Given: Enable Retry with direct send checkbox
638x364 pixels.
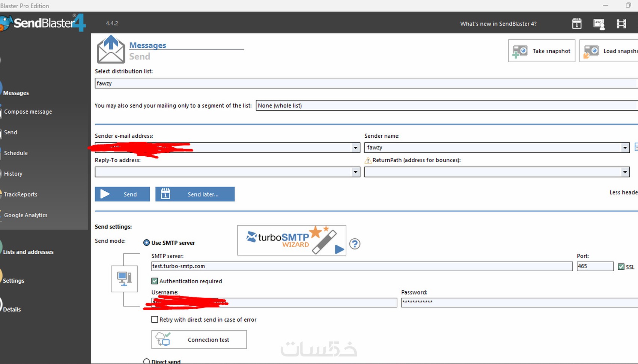Looking at the screenshot, I should click(x=155, y=319).
